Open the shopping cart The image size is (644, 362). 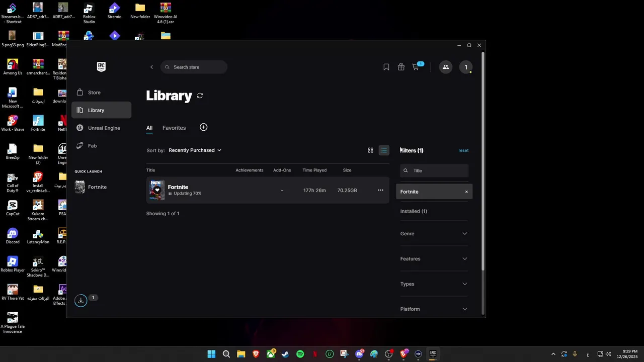(416, 67)
